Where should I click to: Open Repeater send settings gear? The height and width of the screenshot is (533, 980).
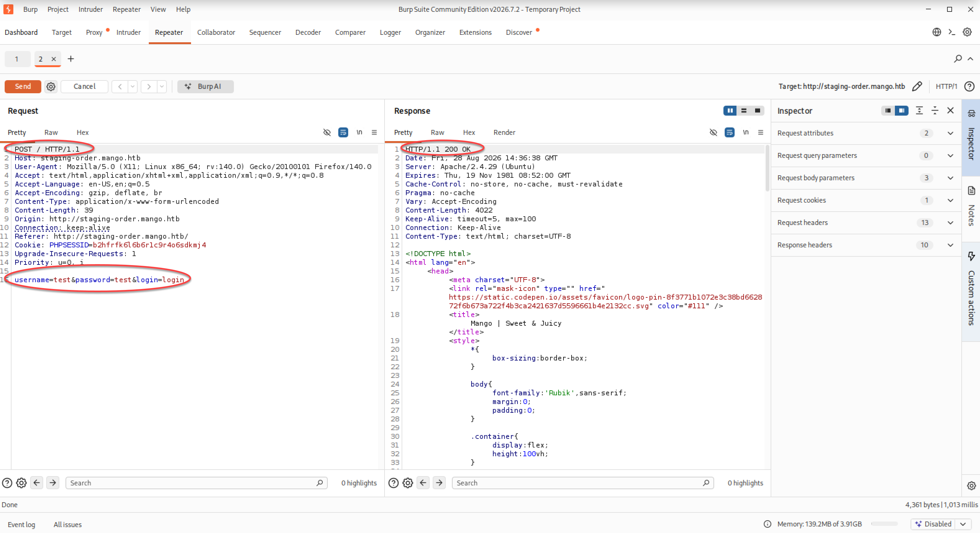tap(51, 86)
